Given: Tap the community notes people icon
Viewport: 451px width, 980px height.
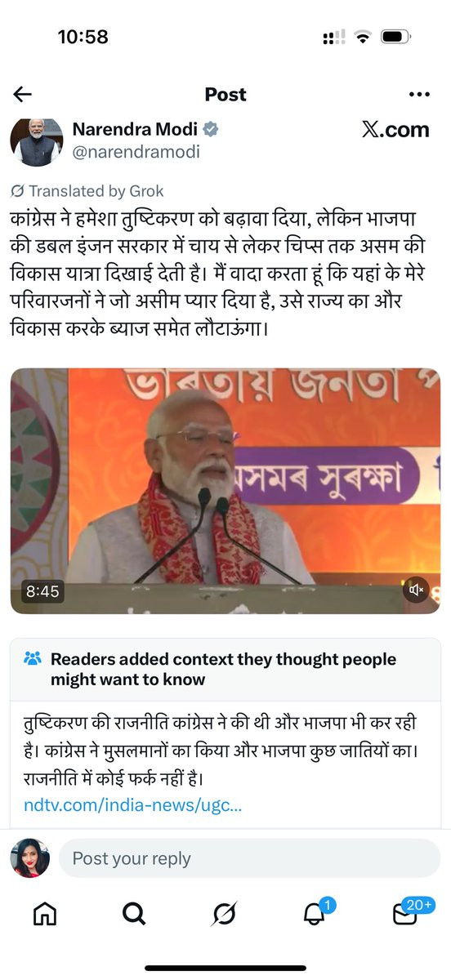Looking at the screenshot, I should click(33, 658).
